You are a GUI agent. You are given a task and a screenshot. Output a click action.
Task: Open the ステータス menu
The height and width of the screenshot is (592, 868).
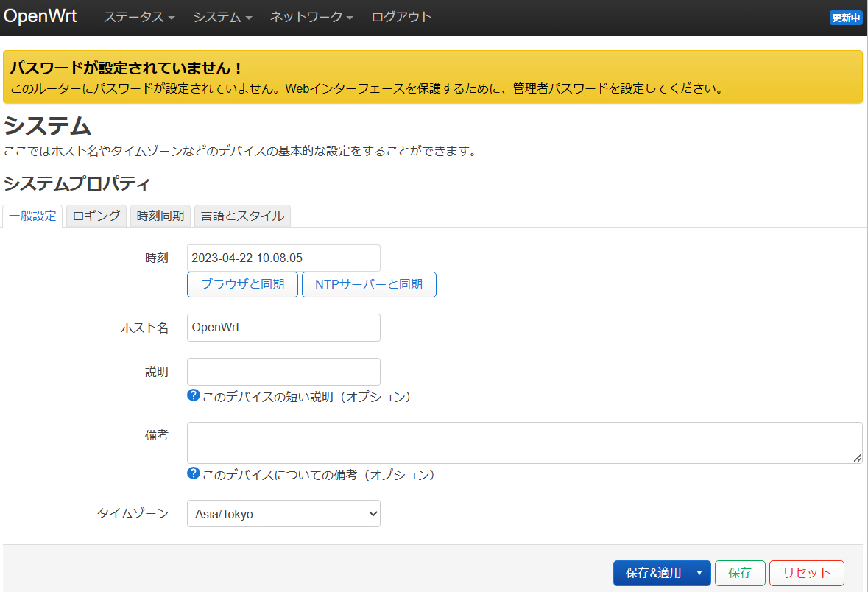click(139, 17)
